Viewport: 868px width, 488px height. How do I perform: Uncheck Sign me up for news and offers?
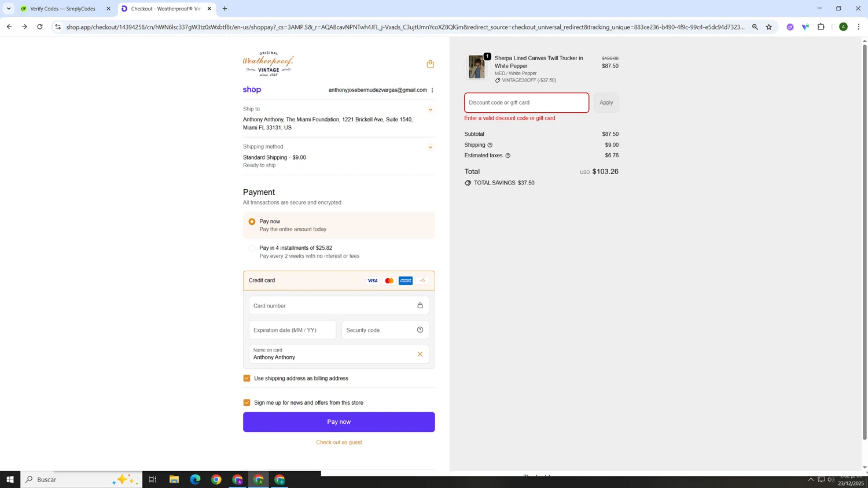click(x=247, y=402)
